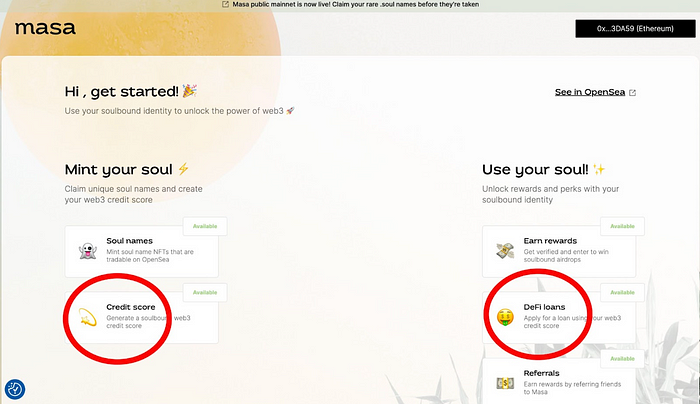Click the 'Mint your soul' heading
Screen dimensions: 700x404
127,170
